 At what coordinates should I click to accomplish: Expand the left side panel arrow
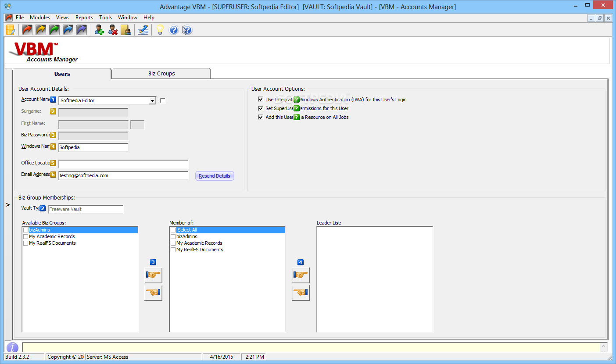point(7,205)
